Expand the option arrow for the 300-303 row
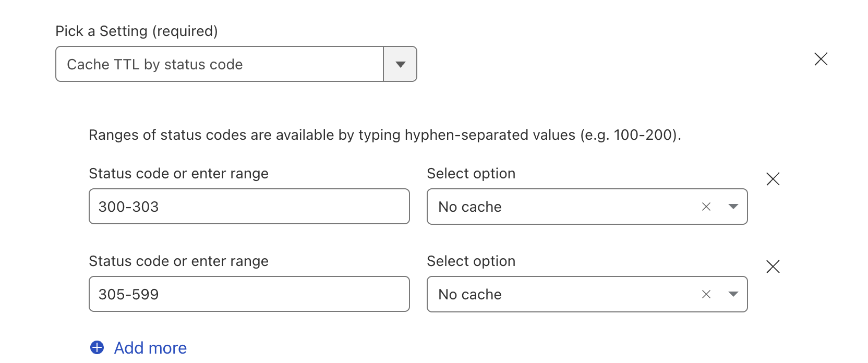The width and height of the screenshot is (868, 363). 733,207
